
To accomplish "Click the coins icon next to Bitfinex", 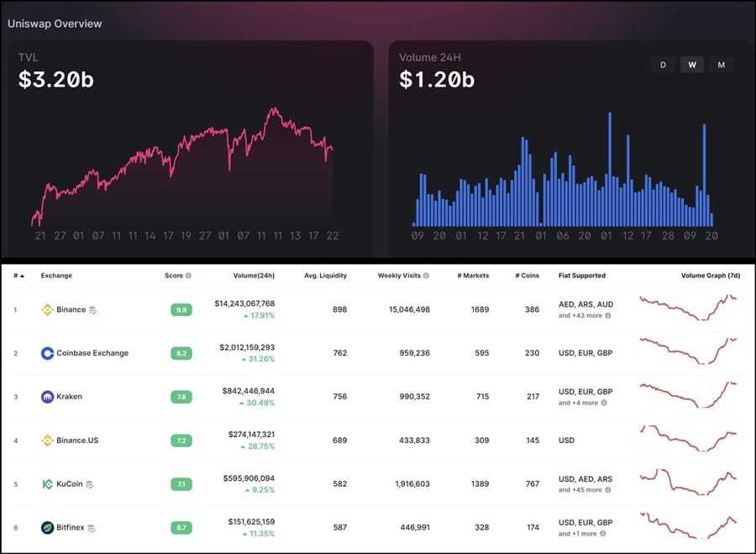I will coord(92,528).
